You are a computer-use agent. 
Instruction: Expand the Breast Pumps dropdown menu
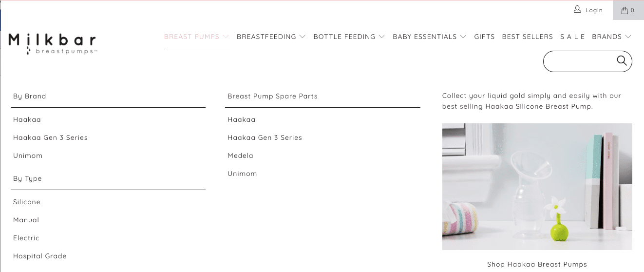[196, 37]
